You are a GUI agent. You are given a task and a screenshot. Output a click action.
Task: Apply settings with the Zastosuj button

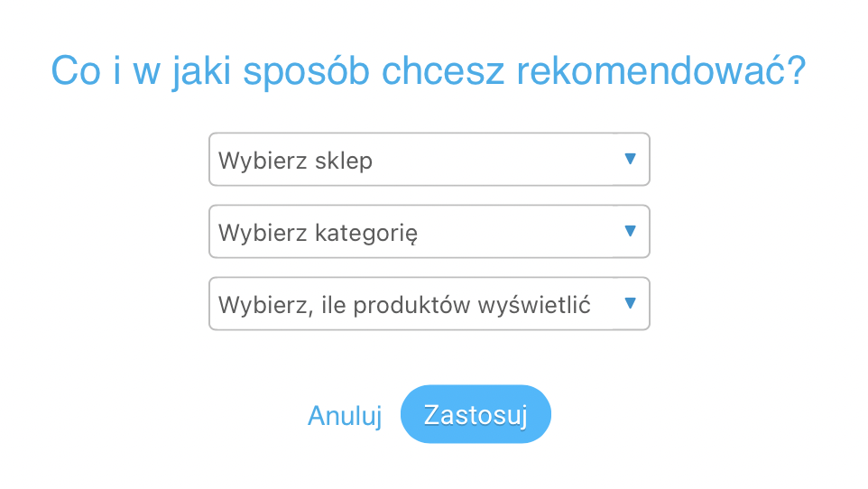[476, 414]
